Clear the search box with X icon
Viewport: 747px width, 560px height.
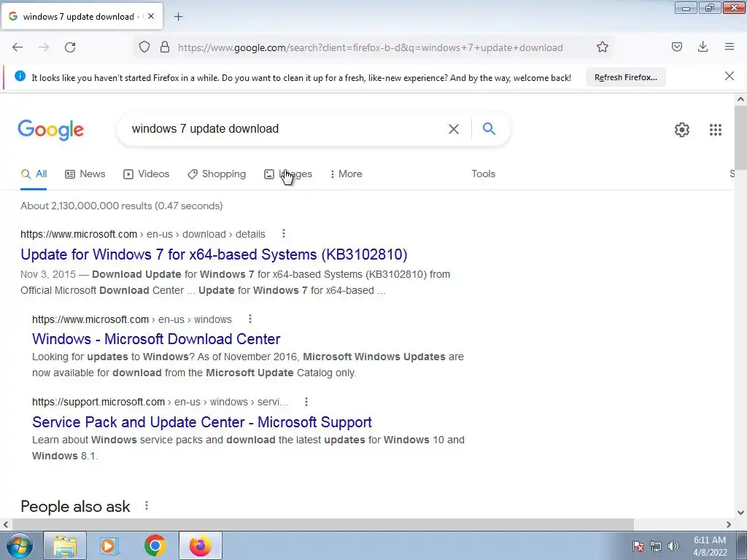pyautogui.click(x=454, y=129)
